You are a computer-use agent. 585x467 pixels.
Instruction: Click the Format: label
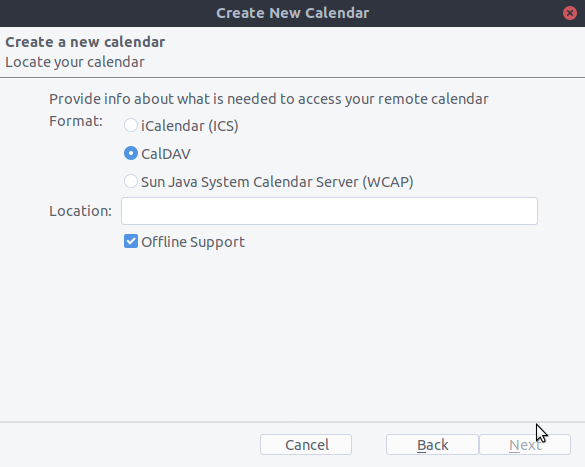tap(76, 121)
